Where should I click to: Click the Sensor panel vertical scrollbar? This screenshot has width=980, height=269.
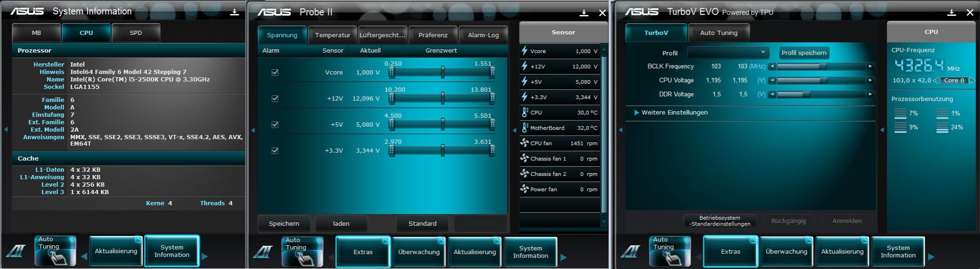[604, 135]
